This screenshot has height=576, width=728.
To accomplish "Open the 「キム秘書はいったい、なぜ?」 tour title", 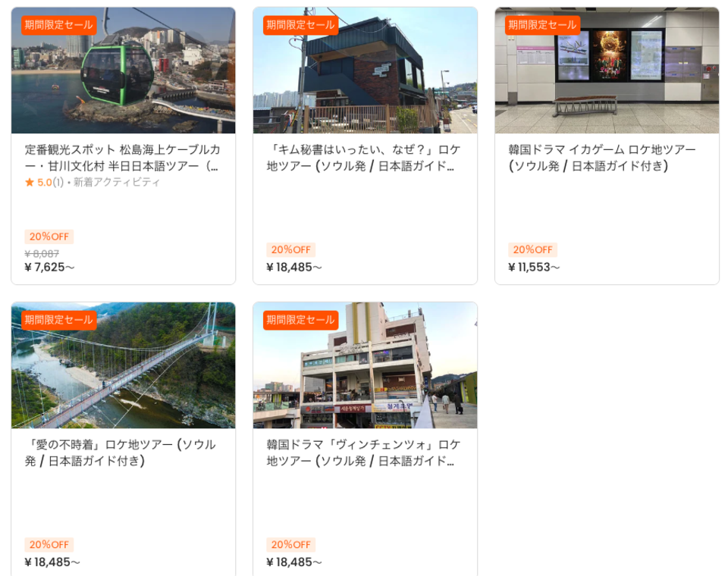I will point(364,158).
